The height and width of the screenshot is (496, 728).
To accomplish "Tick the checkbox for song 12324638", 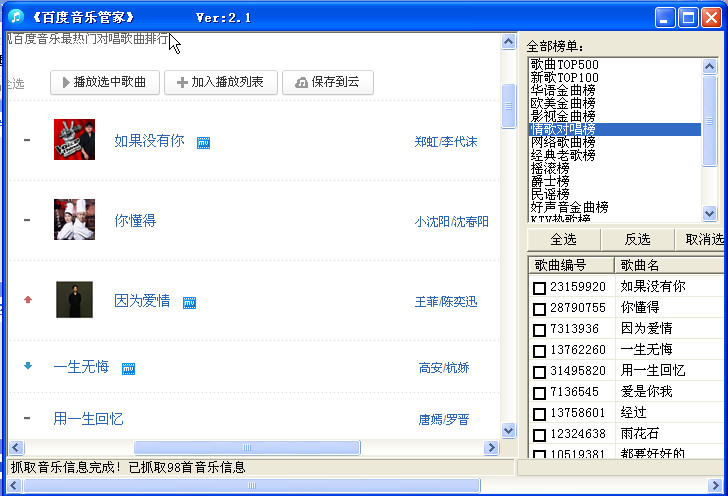I will tap(539, 435).
